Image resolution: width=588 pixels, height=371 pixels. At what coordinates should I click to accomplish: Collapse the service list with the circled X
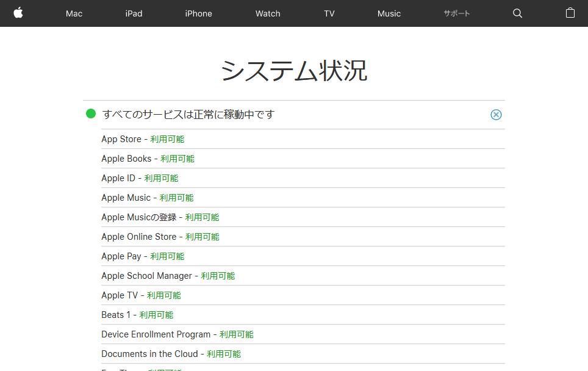tap(496, 115)
